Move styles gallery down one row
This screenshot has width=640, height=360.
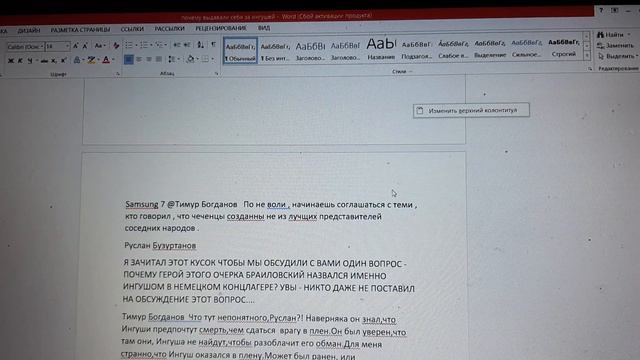click(587, 45)
